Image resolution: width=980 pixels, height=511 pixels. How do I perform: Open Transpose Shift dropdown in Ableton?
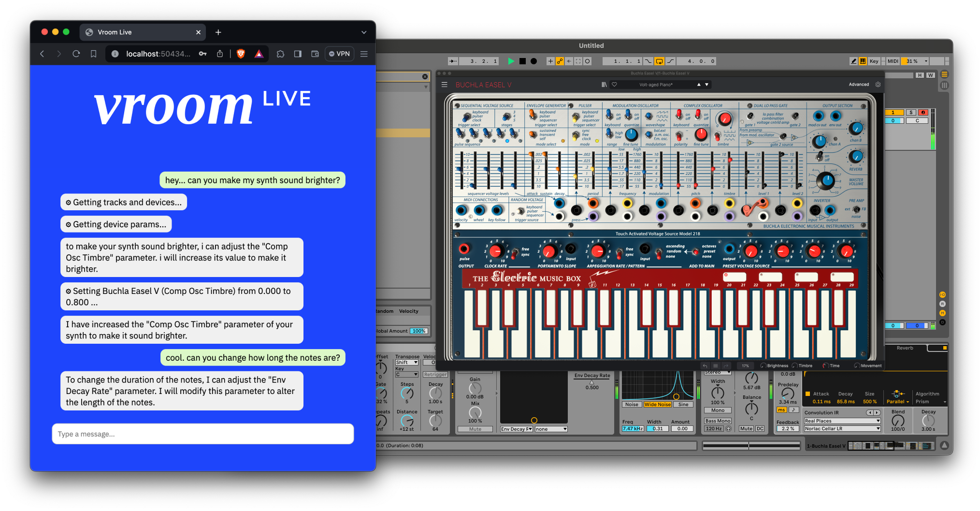tap(407, 363)
